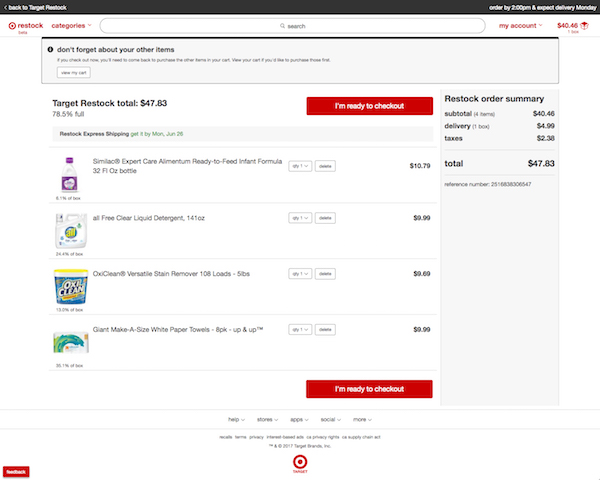
Task: Click the interest-based ads footer link
Action: pos(285,437)
